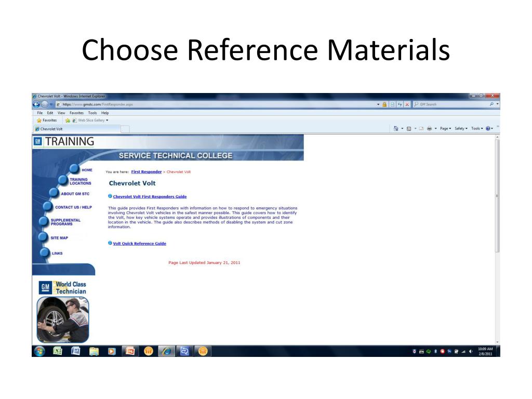This screenshot has height=399, width=532.
Task: Open Windows Explorer folder in taskbar
Action: [x=94, y=351]
